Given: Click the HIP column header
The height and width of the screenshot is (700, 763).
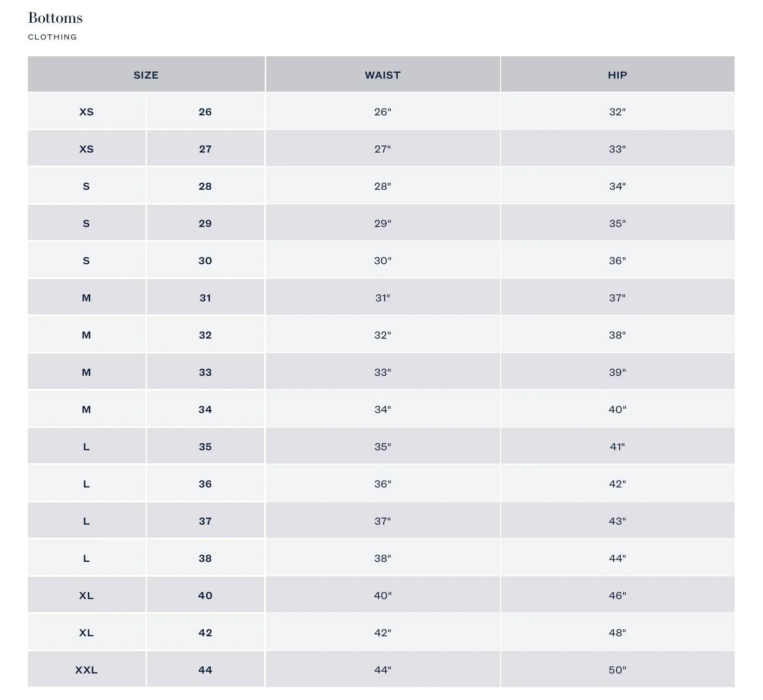Looking at the screenshot, I should (618, 74).
